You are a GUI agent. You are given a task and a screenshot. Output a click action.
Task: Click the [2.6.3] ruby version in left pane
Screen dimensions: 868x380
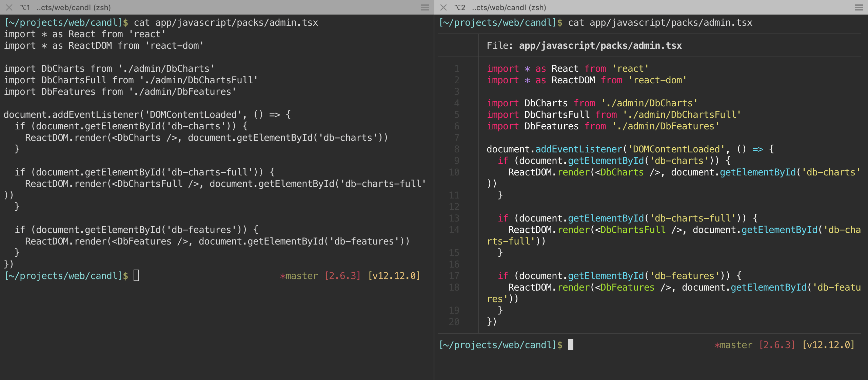click(x=342, y=276)
